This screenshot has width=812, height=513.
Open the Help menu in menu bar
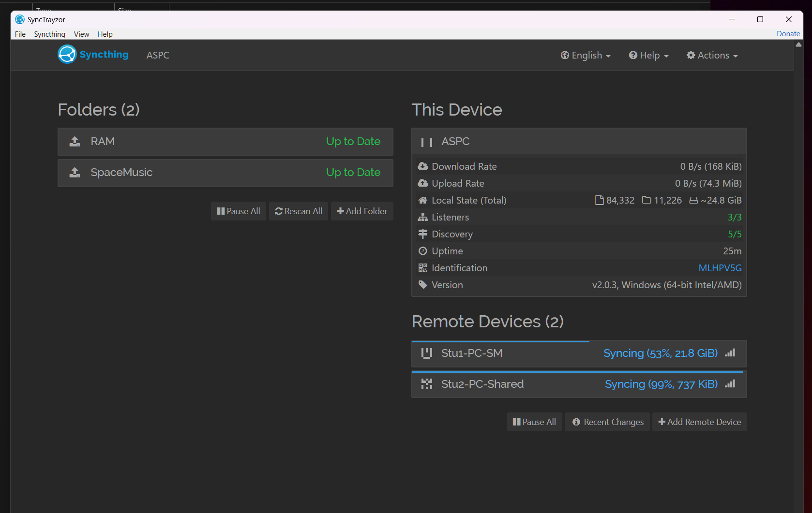(105, 34)
